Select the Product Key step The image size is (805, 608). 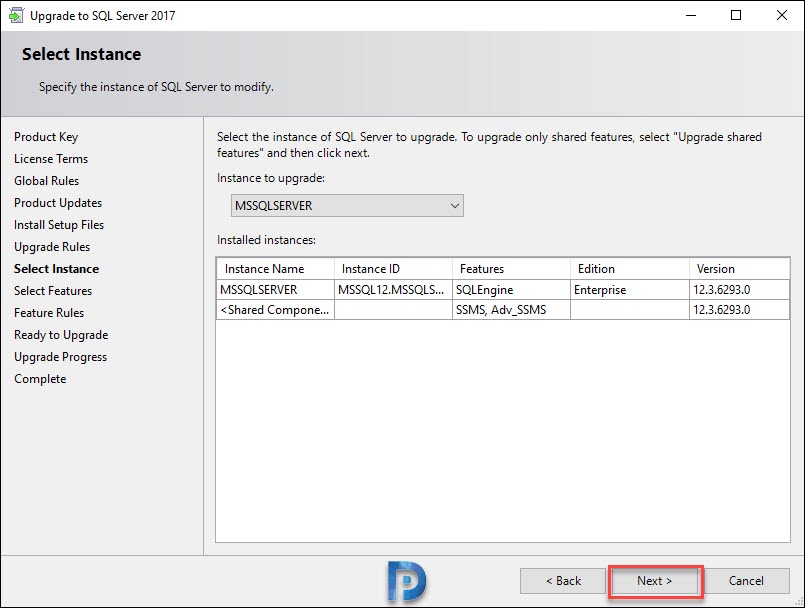point(46,137)
